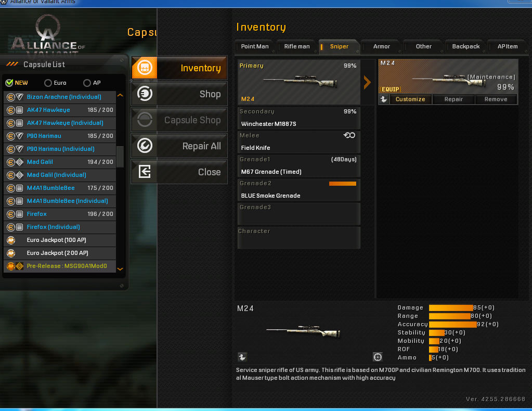Select P90 Harimau (Individual) capsule
Image resolution: width=532 pixels, height=411 pixels.
60,149
